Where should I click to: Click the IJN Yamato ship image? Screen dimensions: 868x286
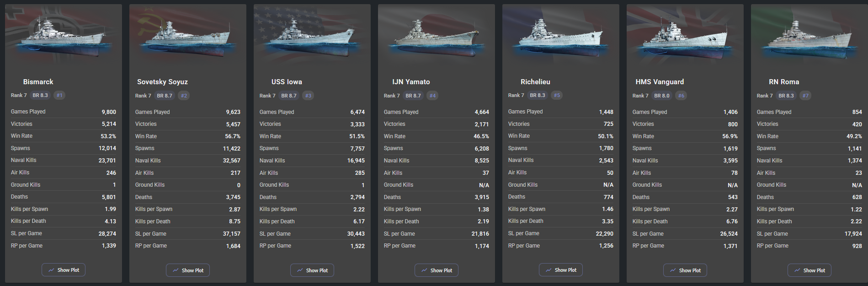[436, 36]
